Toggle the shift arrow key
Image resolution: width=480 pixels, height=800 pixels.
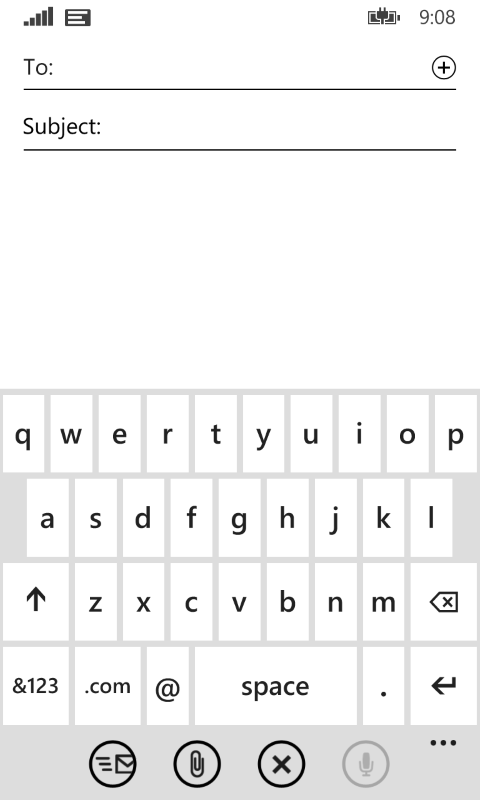(36, 602)
